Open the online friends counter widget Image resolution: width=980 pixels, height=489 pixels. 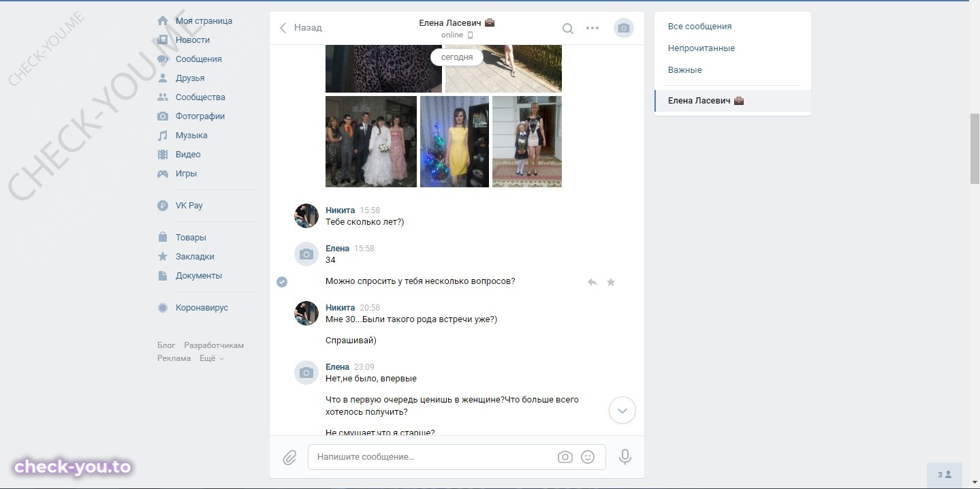[945, 475]
